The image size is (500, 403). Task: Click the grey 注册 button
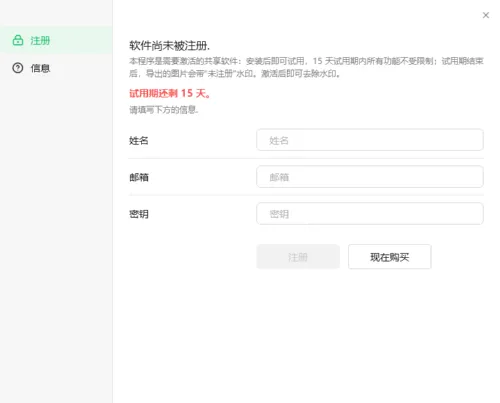point(298,257)
